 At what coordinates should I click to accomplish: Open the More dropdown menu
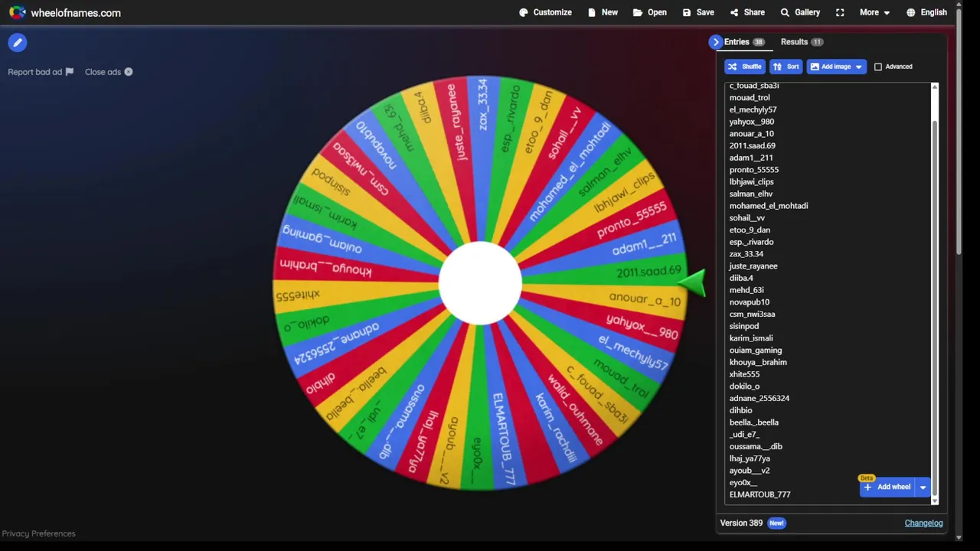pyautogui.click(x=874, y=12)
